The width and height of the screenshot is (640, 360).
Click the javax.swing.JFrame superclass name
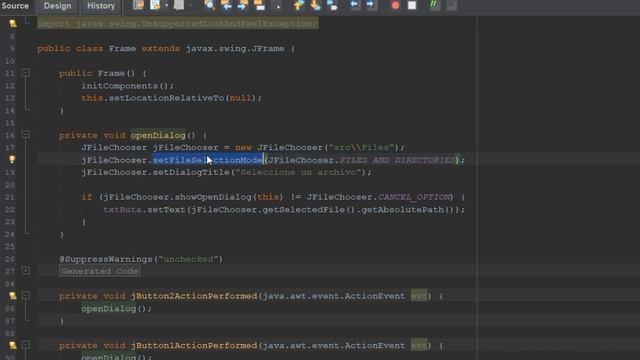point(235,49)
